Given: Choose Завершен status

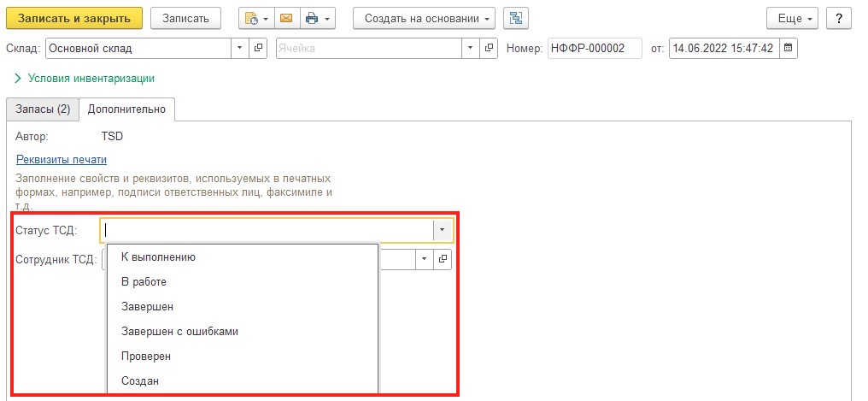Looking at the screenshot, I should pos(243,306).
